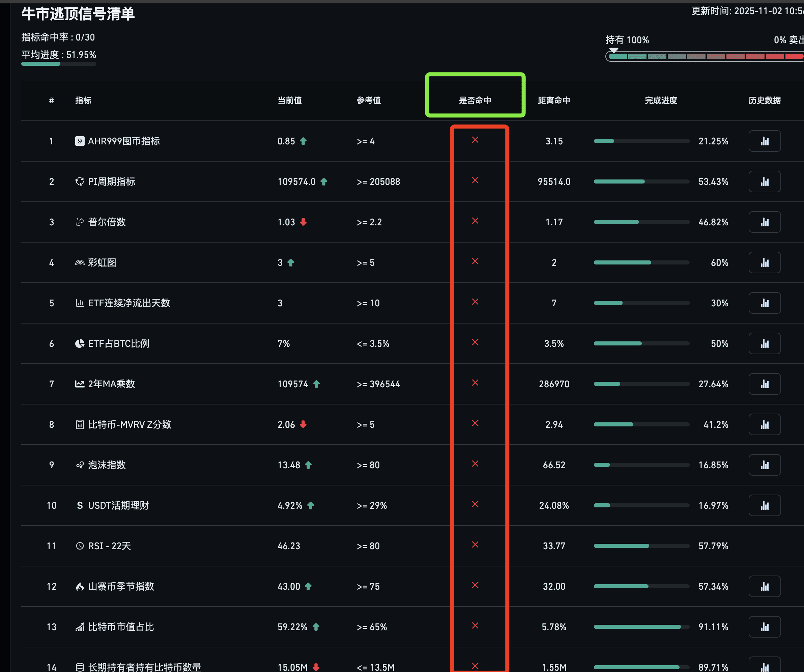Open history chart for AHR999囤币指标

tap(764, 141)
